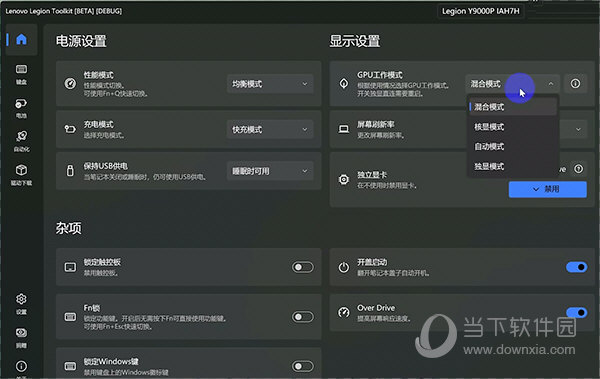The width and height of the screenshot is (600, 379).
Task: Click the GPU working mode icon
Action: click(x=344, y=83)
